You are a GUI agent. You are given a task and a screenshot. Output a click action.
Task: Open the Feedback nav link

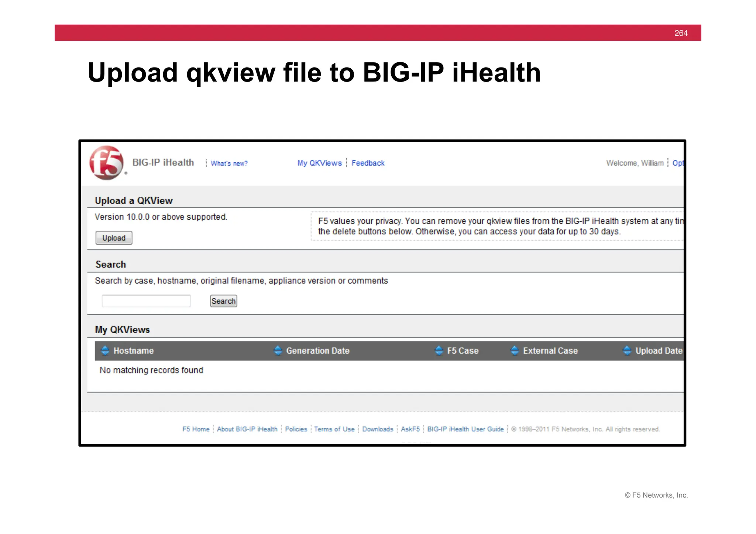click(x=368, y=163)
